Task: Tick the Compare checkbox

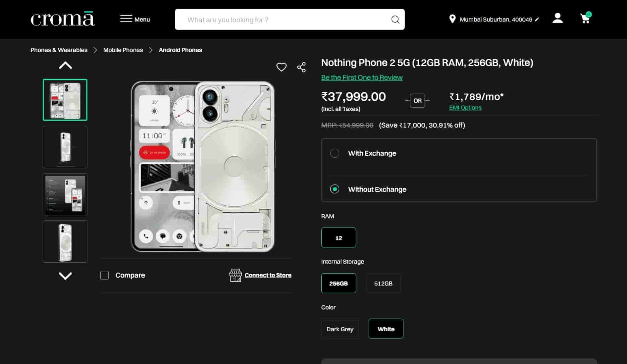Action: (x=104, y=275)
